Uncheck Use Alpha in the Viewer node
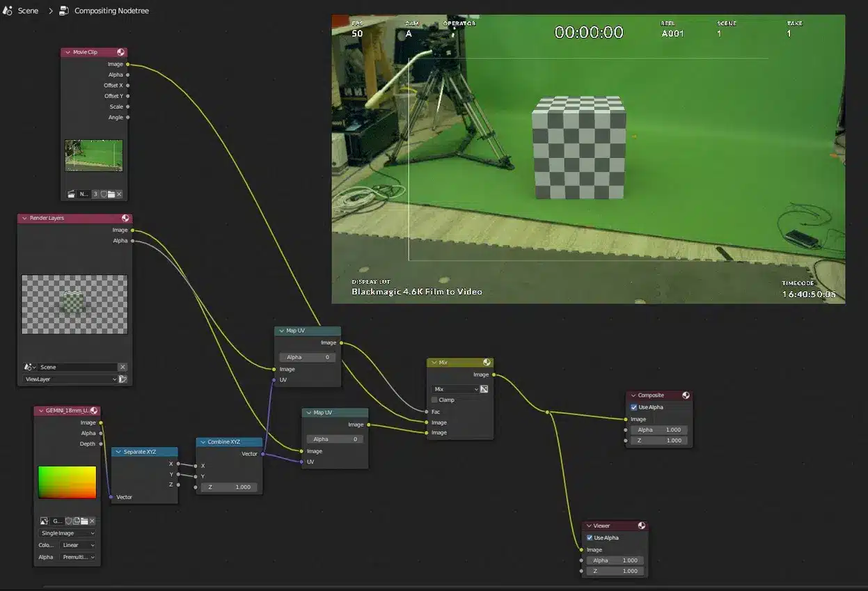This screenshot has width=868, height=591. (x=590, y=538)
